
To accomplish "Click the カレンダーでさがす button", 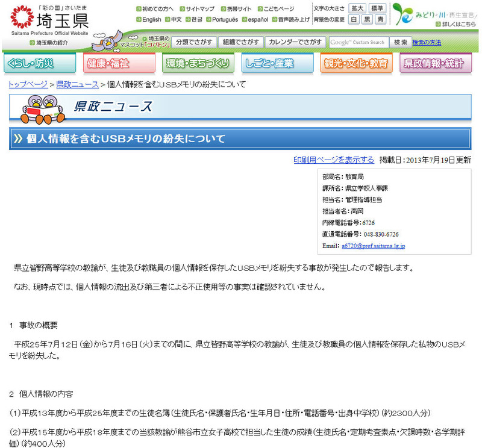I will [x=295, y=42].
